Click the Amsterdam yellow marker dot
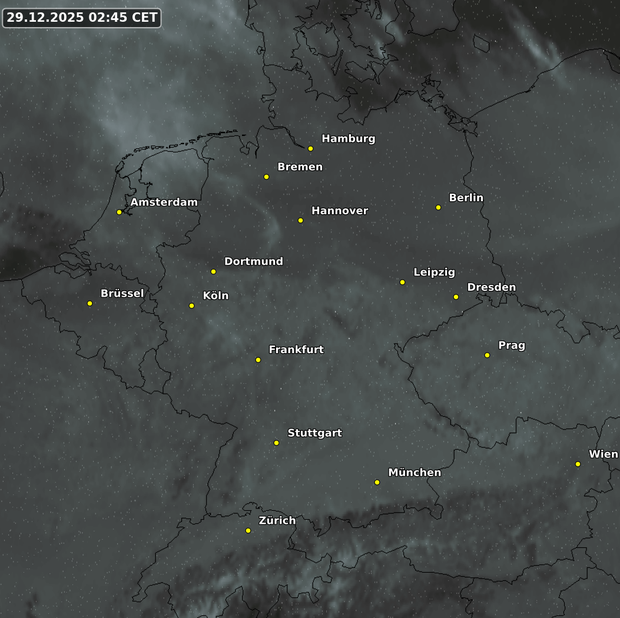The image size is (620, 618). point(119,212)
